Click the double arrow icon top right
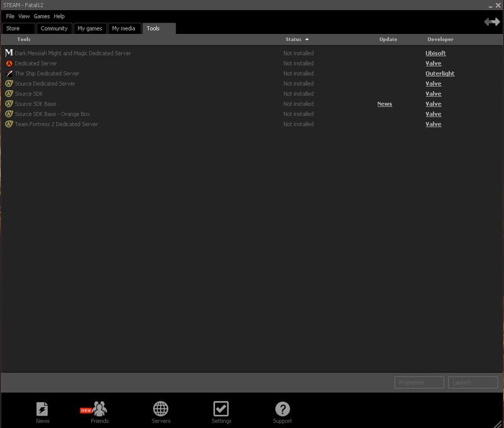504x428 pixels. [491, 22]
